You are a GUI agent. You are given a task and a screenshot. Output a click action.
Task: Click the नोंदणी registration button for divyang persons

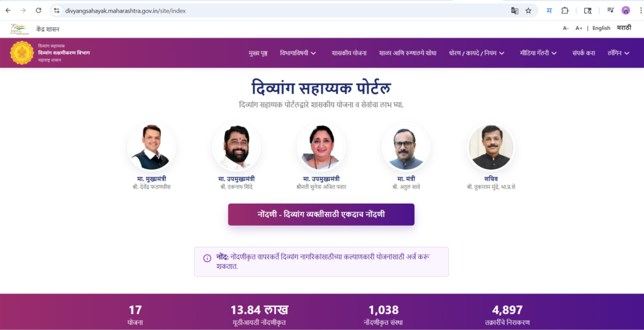[321, 214]
